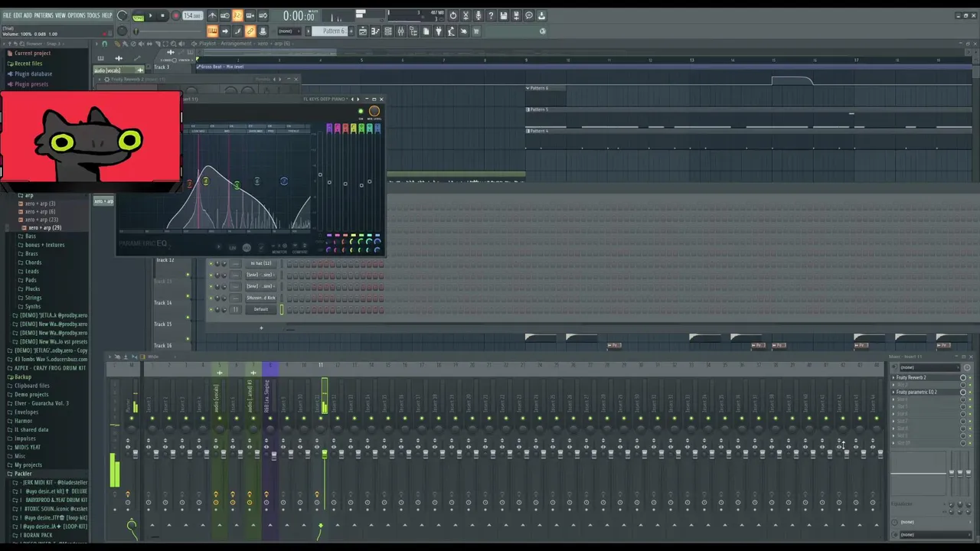The height and width of the screenshot is (551, 980).
Task: Add new pattern with plus button
Action: [x=351, y=31]
